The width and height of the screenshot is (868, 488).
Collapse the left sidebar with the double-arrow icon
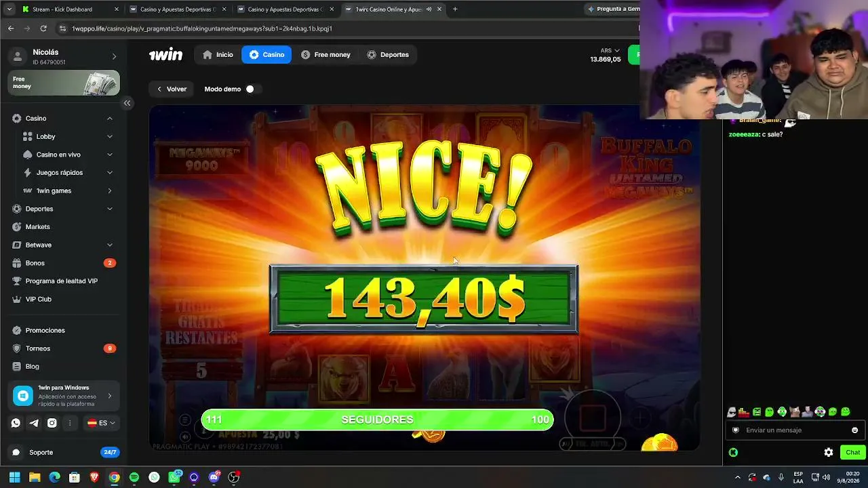pos(127,103)
